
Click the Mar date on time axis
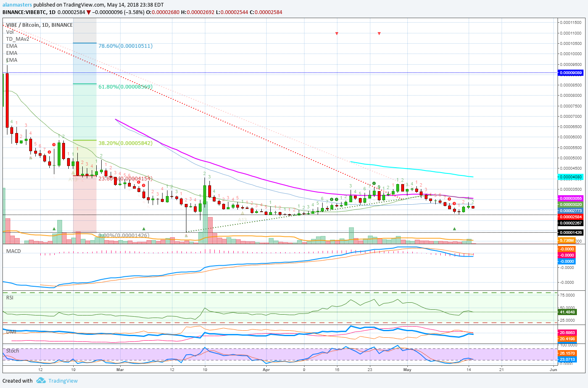pos(120,370)
